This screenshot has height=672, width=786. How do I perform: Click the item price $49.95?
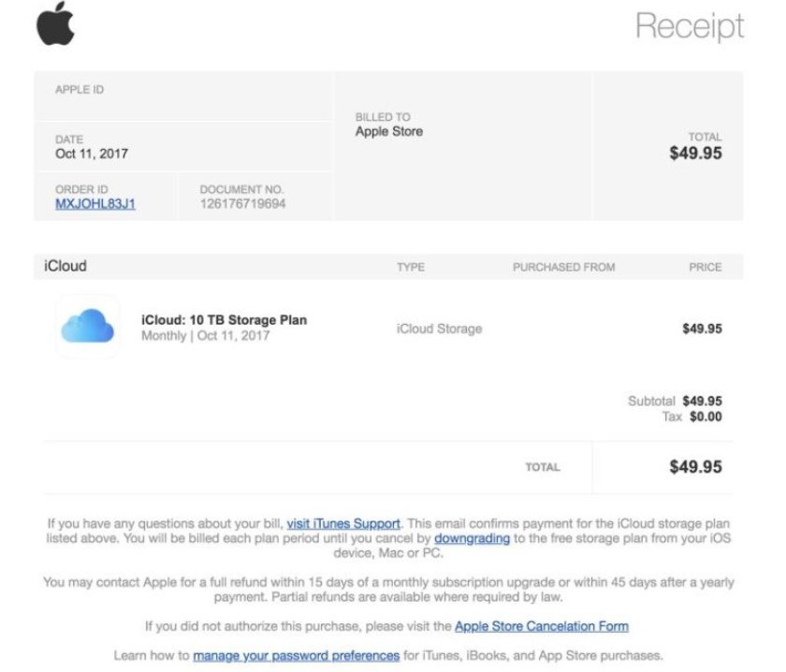pos(703,329)
